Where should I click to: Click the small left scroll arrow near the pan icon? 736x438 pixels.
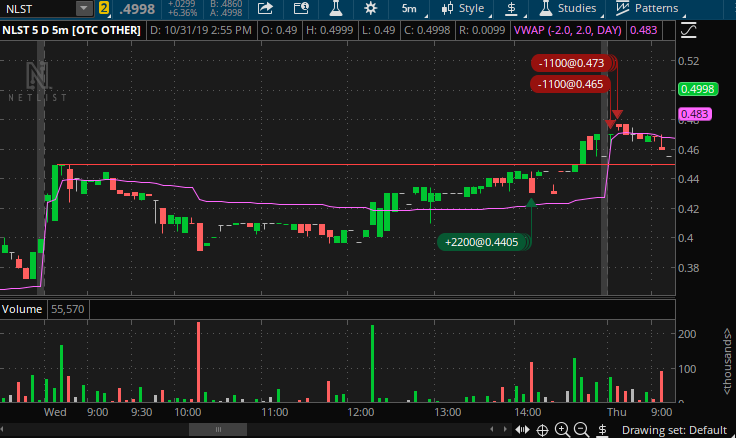coord(491,429)
